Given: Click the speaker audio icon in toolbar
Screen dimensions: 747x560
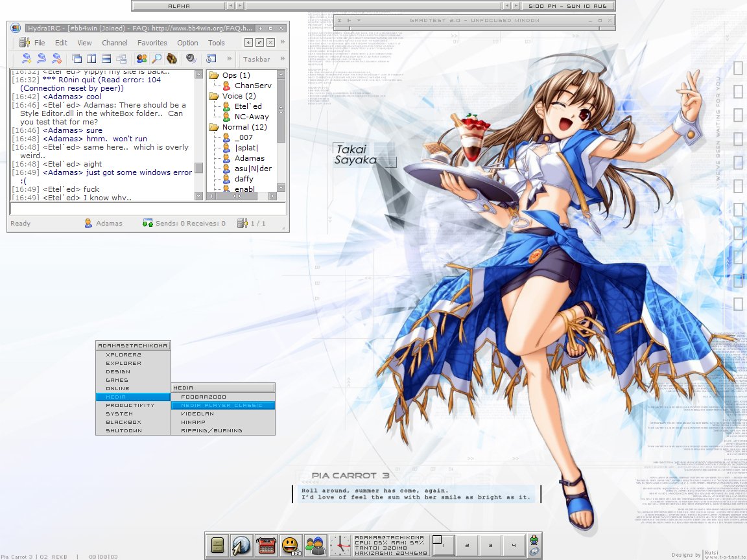Looking at the screenshot, I should tap(191, 58).
